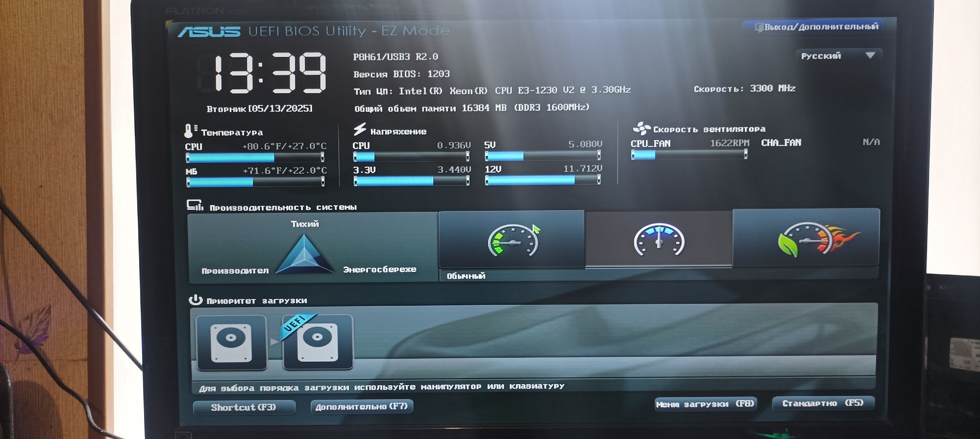Click the P8H61/USB3 R2.0 model text
980x439 pixels.
pyautogui.click(x=396, y=57)
